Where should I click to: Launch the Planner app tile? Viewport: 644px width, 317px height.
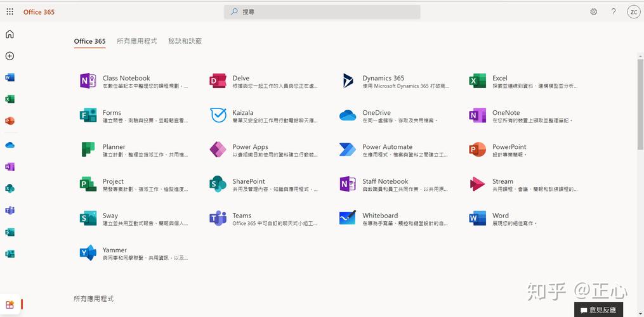(134, 150)
